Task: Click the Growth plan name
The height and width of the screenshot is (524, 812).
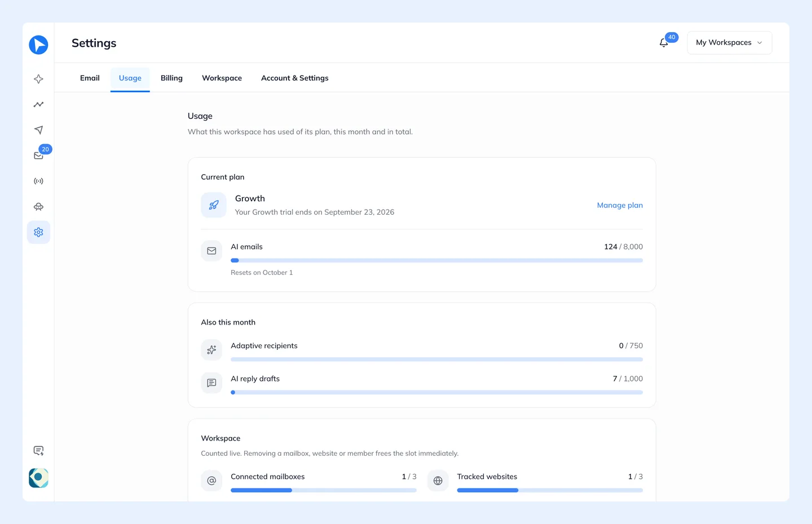Action: (250, 198)
